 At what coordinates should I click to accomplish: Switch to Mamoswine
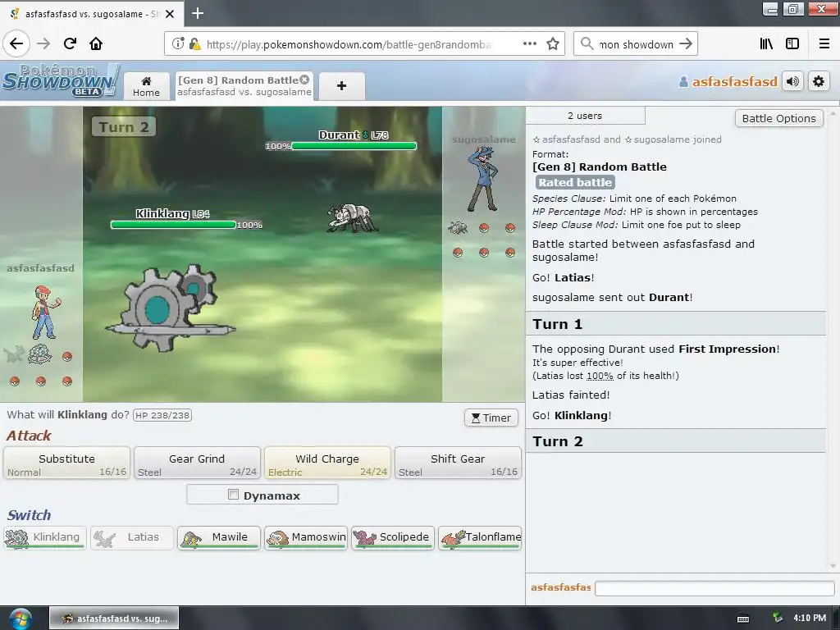coord(306,538)
